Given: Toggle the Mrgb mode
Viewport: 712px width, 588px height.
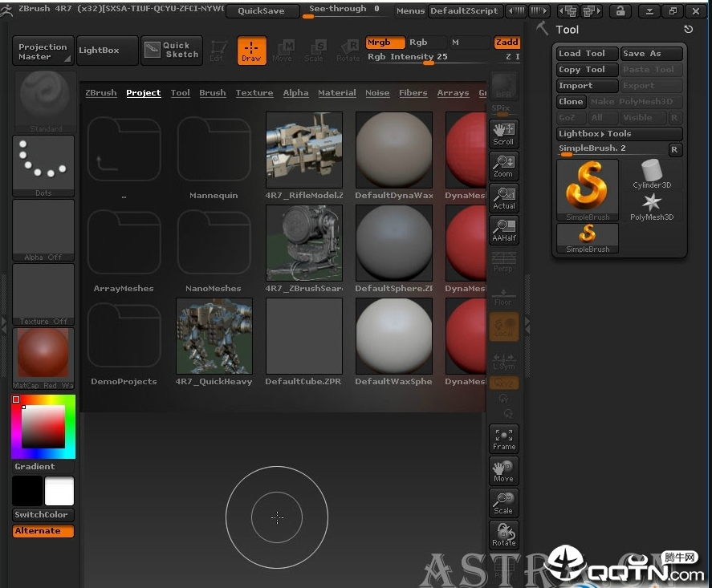Looking at the screenshot, I should coord(385,43).
